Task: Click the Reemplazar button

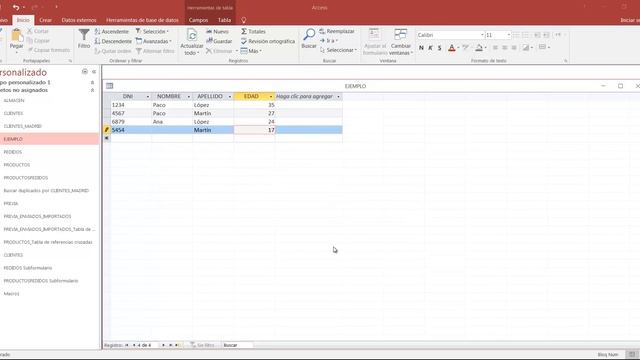Action: click(337, 31)
